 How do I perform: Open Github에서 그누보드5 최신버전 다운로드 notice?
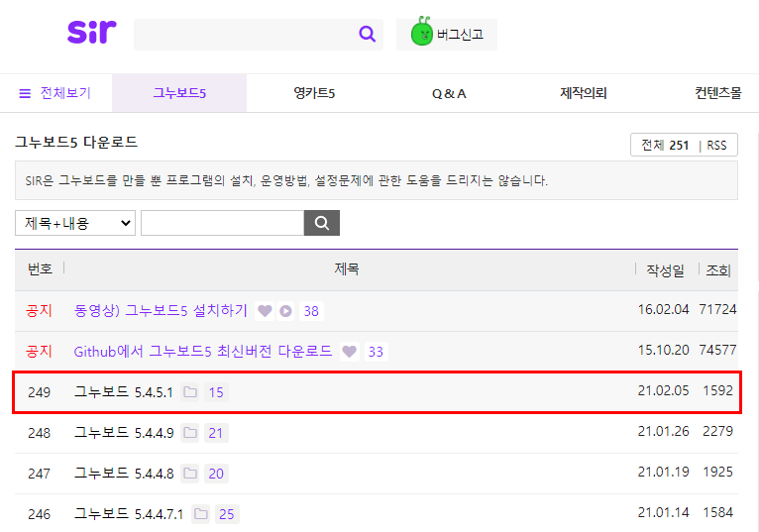203,351
